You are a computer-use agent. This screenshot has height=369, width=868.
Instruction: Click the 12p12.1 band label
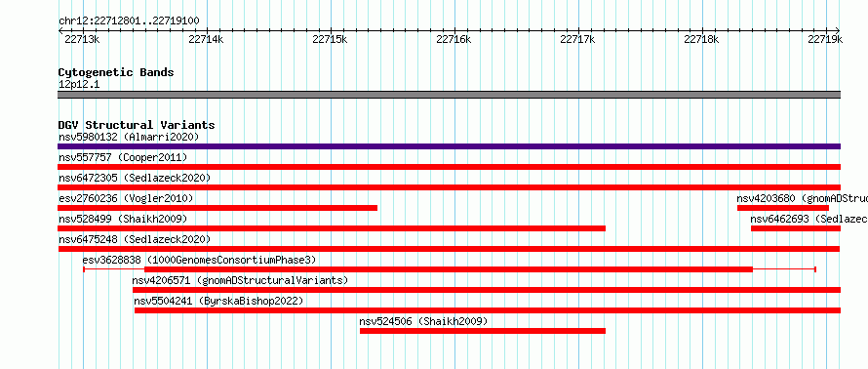click(79, 85)
